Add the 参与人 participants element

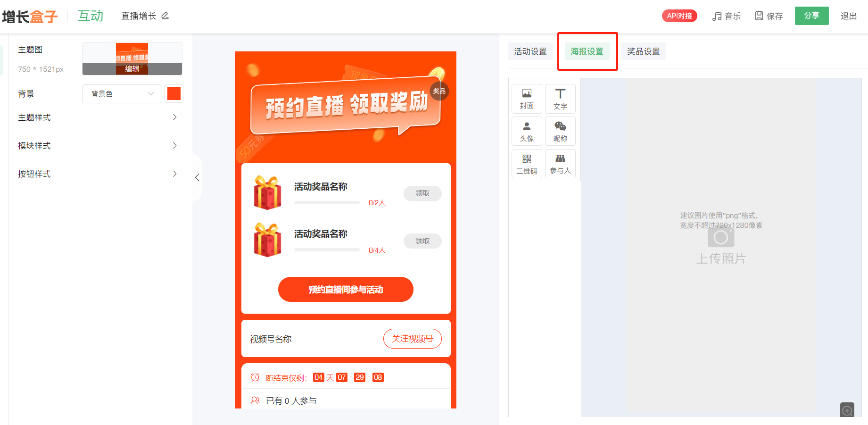coord(560,164)
